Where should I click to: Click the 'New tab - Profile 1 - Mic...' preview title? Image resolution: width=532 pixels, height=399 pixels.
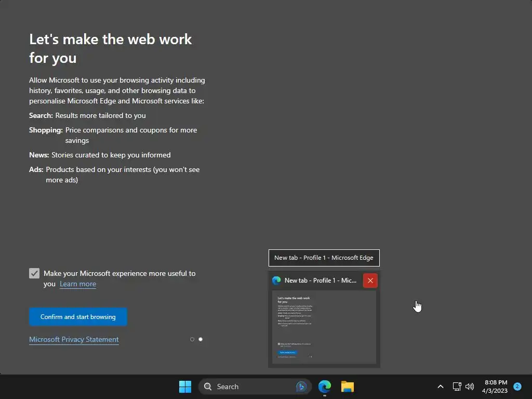pos(320,281)
